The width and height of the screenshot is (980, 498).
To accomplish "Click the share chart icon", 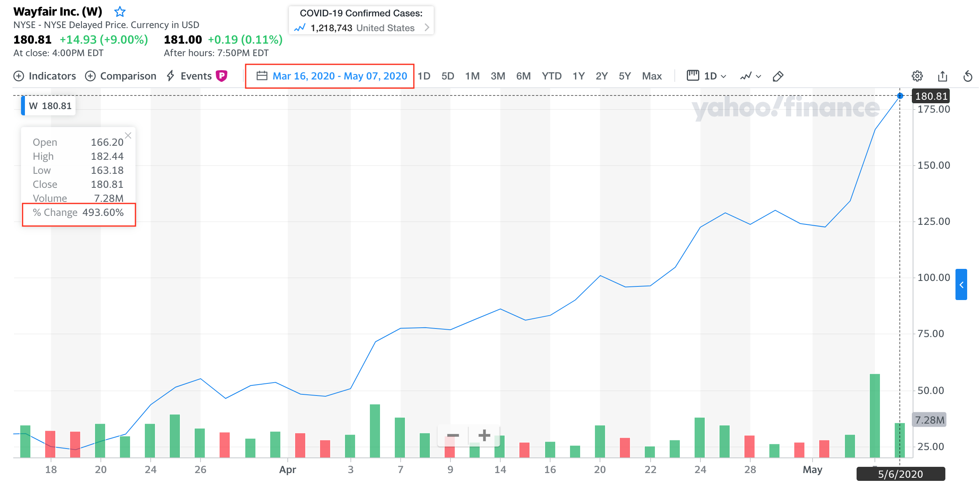I will tap(943, 76).
